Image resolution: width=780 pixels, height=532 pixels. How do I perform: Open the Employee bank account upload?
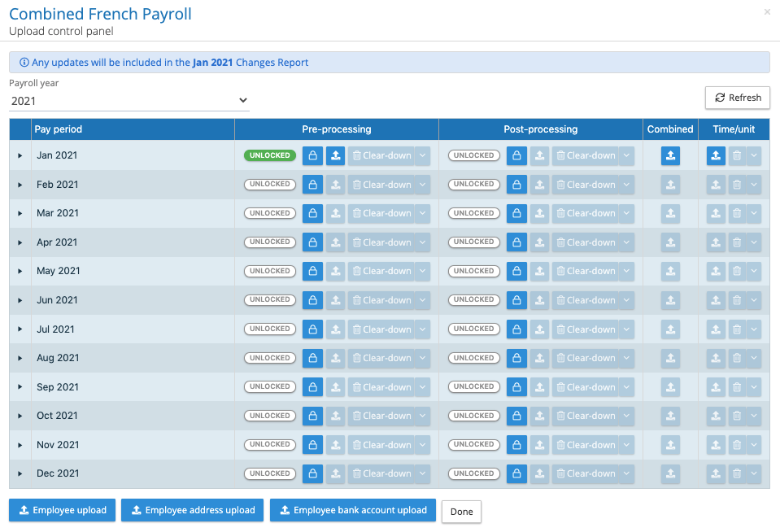tap(353, 510)
